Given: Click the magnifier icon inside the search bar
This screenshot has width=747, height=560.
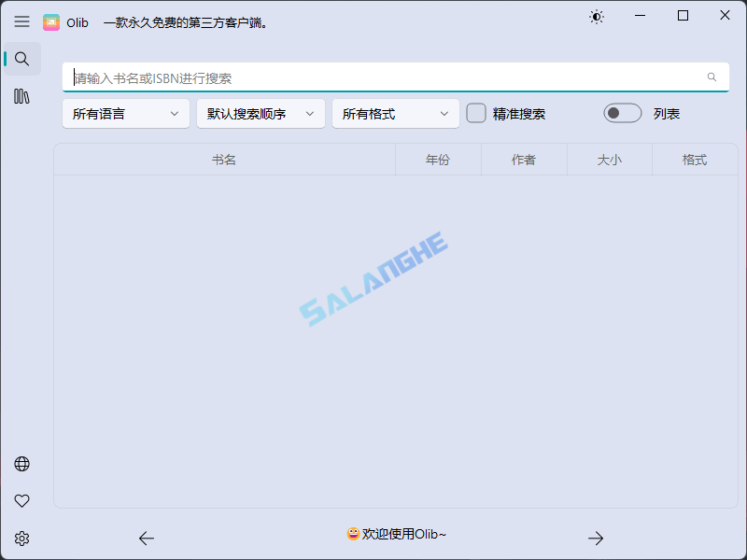Looking at the screenshot, I should pos(712,77).
